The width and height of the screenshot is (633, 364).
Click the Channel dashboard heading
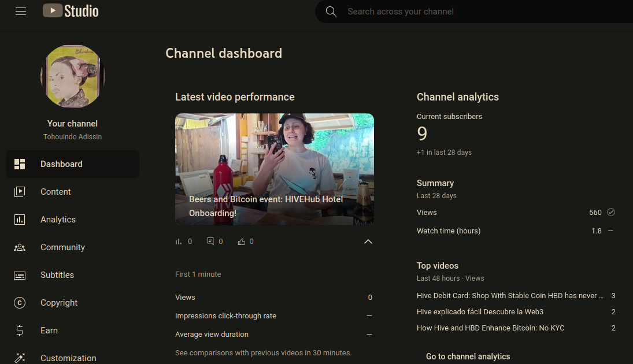224,53
